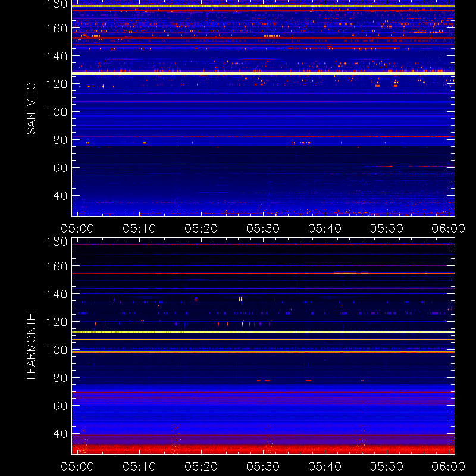Pick the 05:40 time label under San Vito plot
Screen dimensions: 476x476
click(x=325, y=228)
